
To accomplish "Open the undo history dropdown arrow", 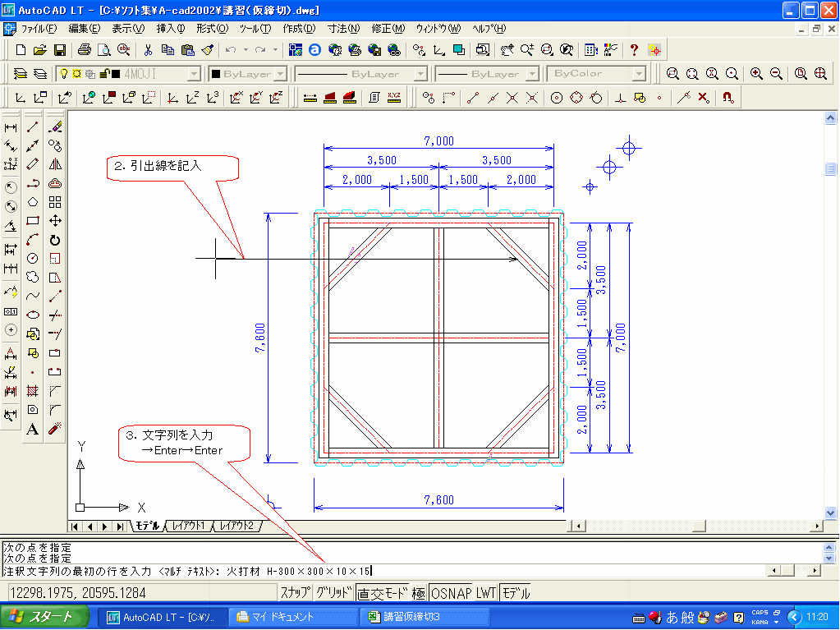I will tap(246, 50).
